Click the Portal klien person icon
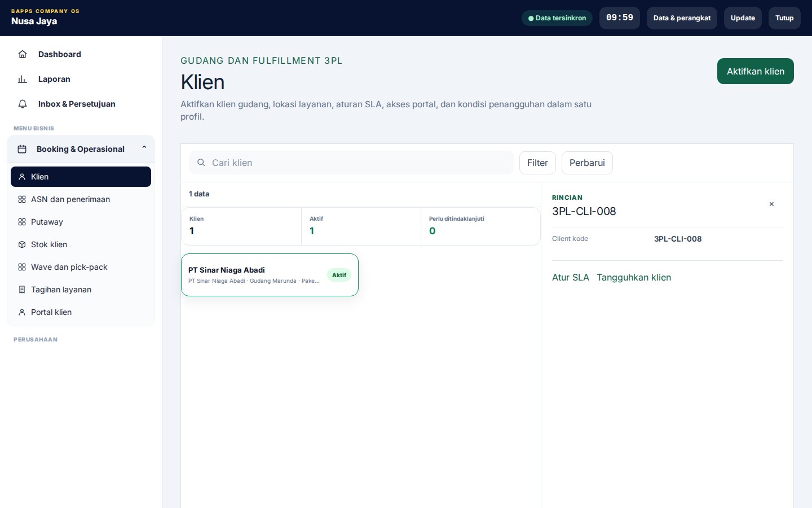The height and width of the screenshot is (508, 812). tap(22, 312)
